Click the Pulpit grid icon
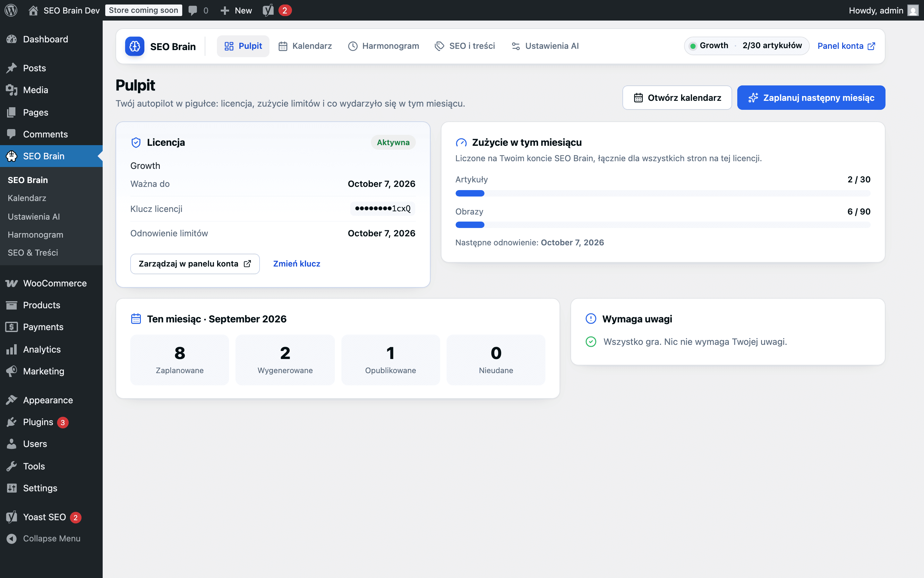Viewport: 924px width, 578px height. pyautogui.click(x=229, y=46)
